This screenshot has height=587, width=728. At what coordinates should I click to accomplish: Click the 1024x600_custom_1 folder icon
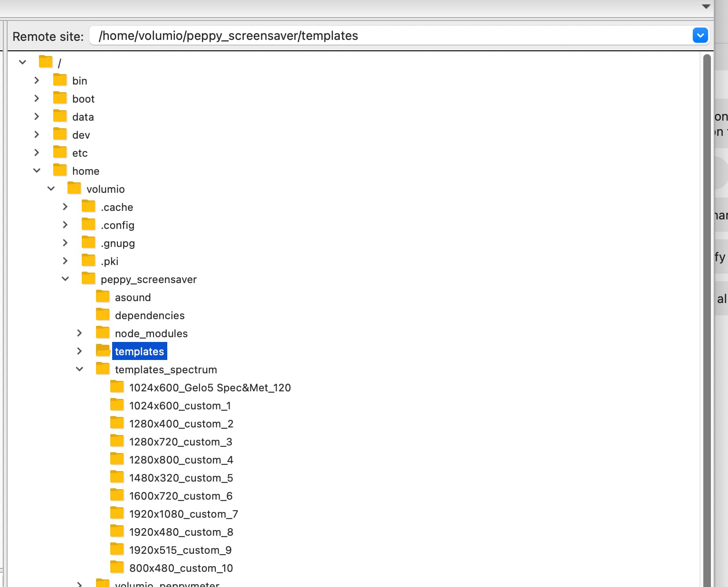click(x=117, y=405)
